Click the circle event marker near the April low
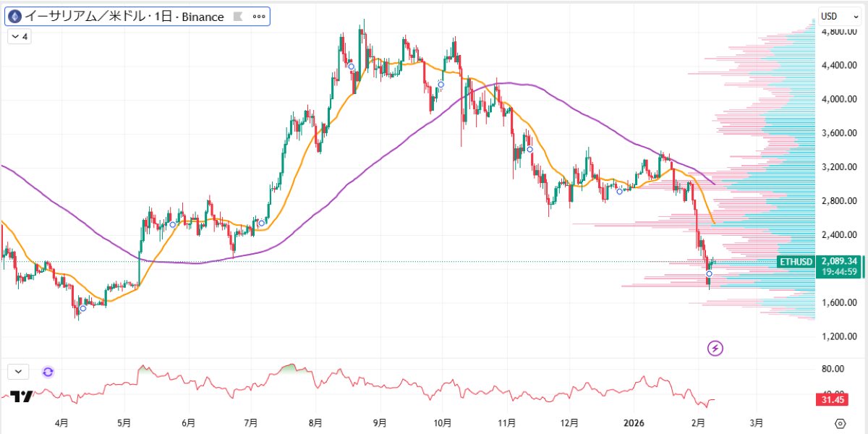Image resolution: width=868 pixels, height=434 pixels. click(x=83, y=308)
